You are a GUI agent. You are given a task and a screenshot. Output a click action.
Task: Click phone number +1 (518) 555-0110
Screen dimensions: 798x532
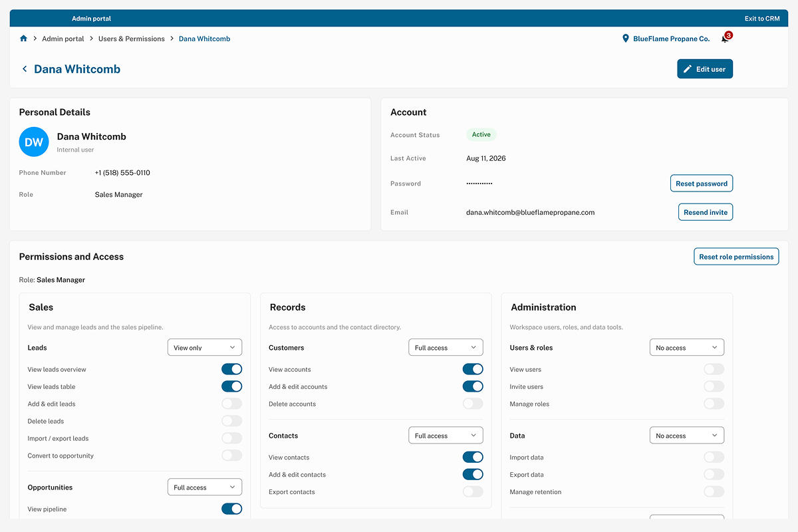[122, 173]
